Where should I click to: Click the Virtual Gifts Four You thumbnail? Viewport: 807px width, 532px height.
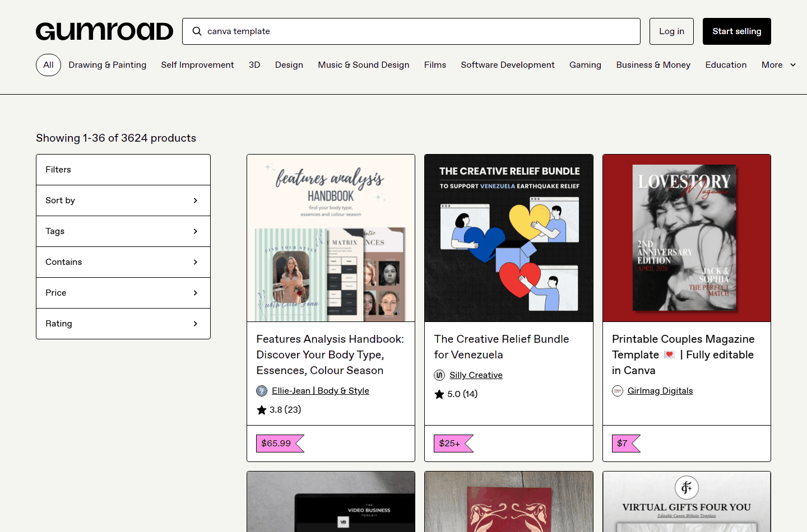coord(687,502)
